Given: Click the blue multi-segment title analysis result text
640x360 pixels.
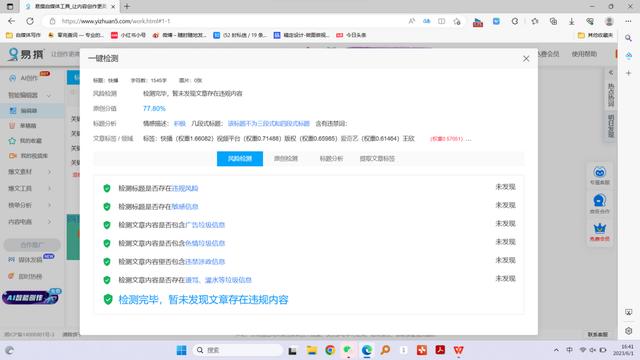Looking at the screenshot, I should tap(269, 124).
